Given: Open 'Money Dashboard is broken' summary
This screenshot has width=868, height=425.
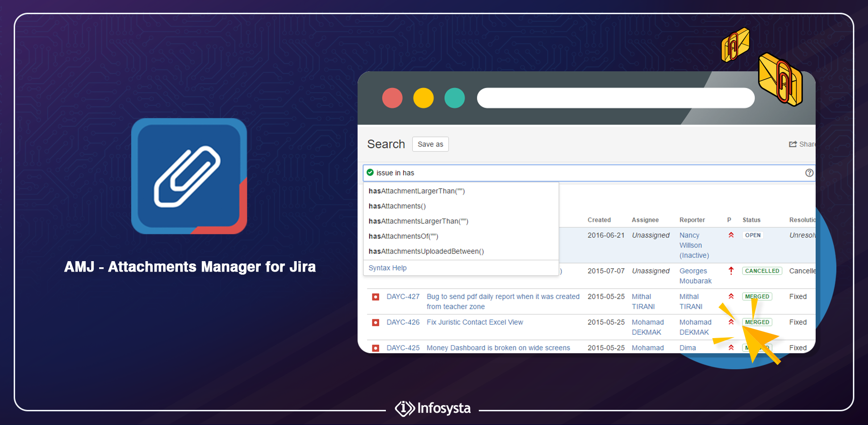Looking at the screenshot, I should (x=498, y=348).
